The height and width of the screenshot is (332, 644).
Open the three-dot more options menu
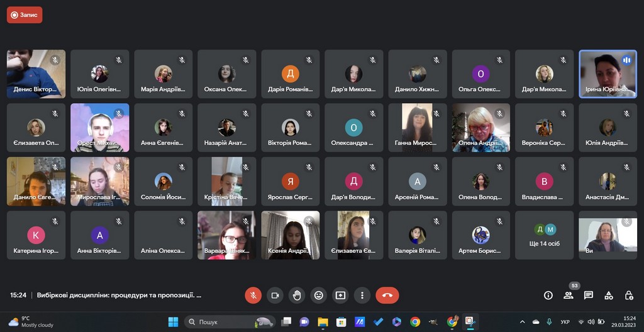pos(362,295)
